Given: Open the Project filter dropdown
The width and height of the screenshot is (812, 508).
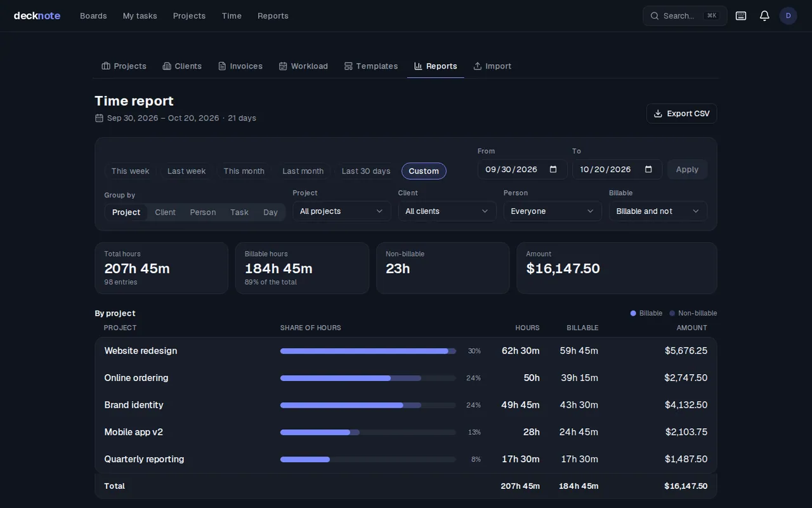Looking at the screenshot, I should (x=342, y=211).
